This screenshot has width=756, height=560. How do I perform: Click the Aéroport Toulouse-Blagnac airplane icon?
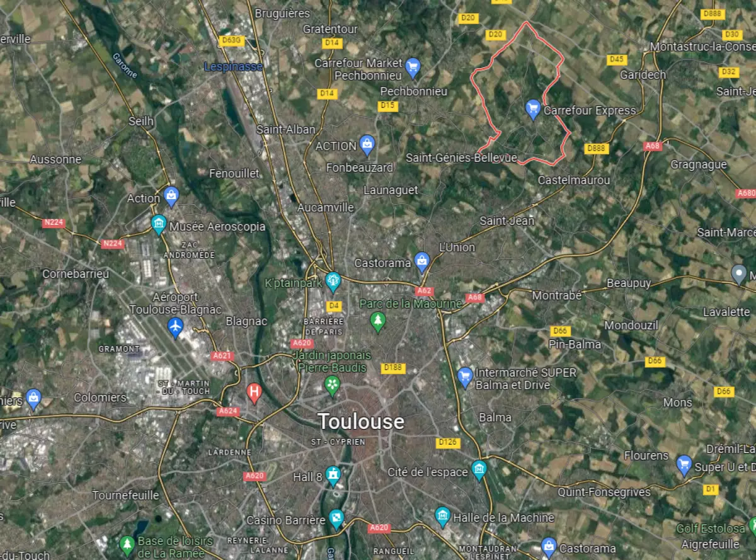176,326
